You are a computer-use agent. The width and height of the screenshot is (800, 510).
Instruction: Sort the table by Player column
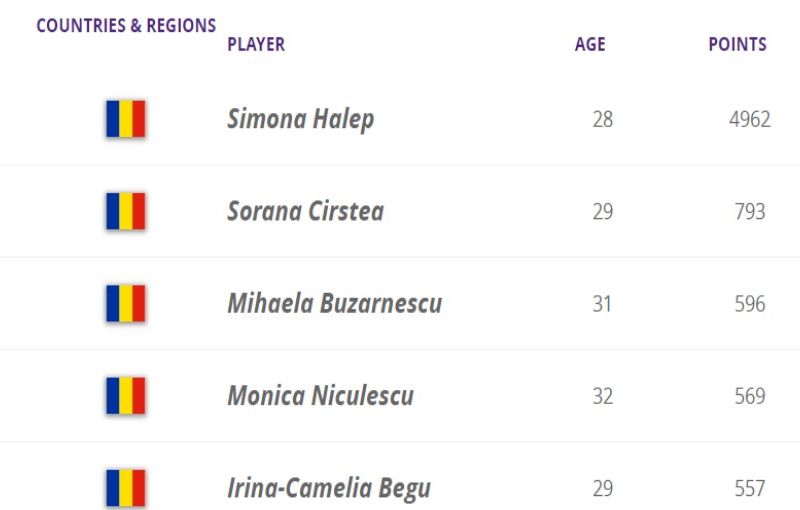[x=256, y=44]
